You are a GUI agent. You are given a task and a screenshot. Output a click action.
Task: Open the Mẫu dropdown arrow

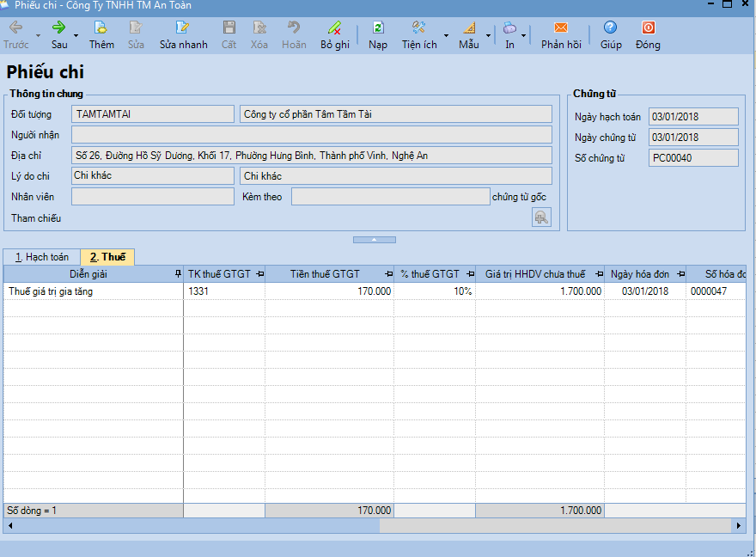coord(488,36)
